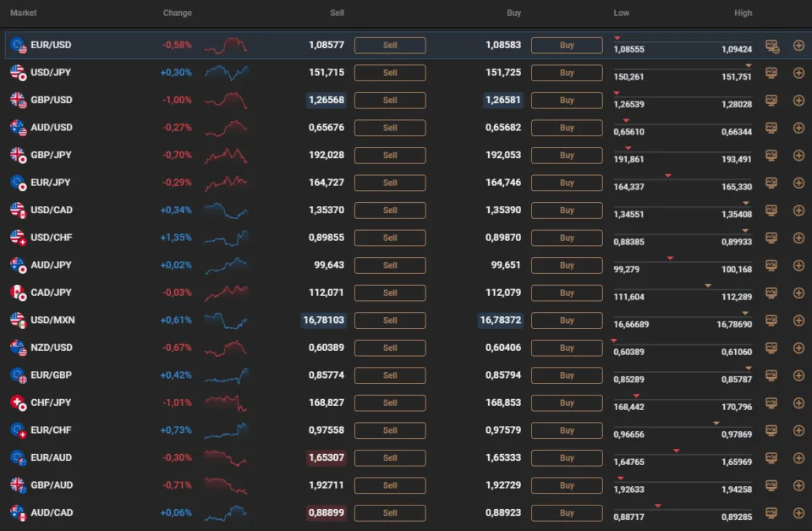Screen dimensions: 812x531
Task: Add EUR/JPY via its plus icon
Action: 798,183
